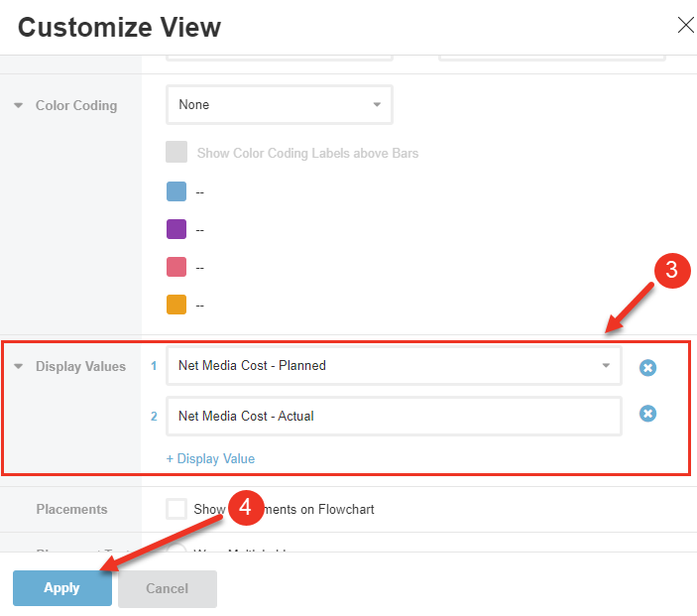Enable Show Placements on Flowchart checkbox
Viewport: 697px width, 616px height.
tap(176, 509)
